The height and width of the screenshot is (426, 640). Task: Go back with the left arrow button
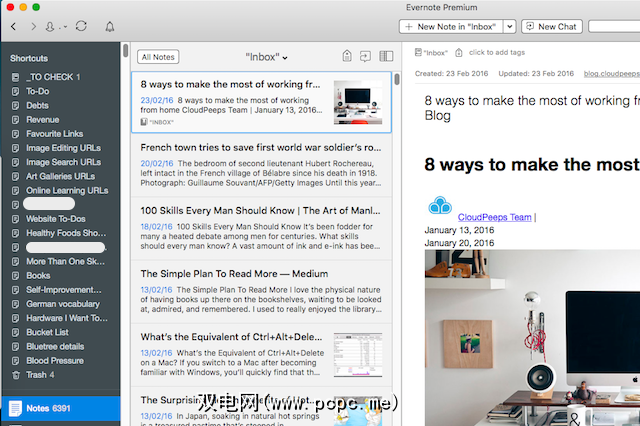[x=13, y=27]
